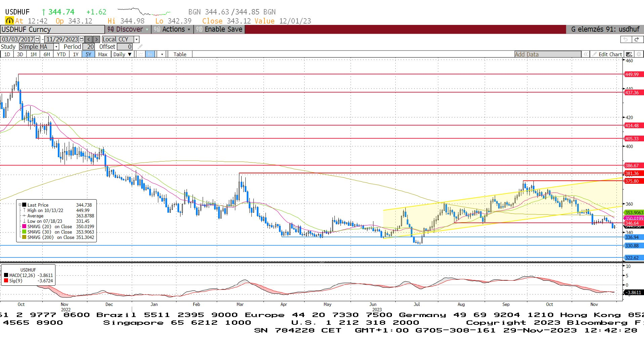This screenshot has width=644, height=349.
Task: Open the Simple MA study dropdown
Action: coord(56,47)
